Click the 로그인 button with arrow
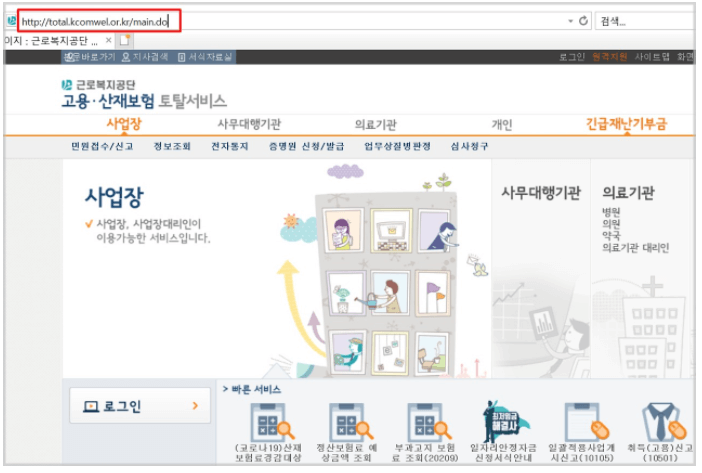Screen dimensions: 702x473 pos(140,406)
